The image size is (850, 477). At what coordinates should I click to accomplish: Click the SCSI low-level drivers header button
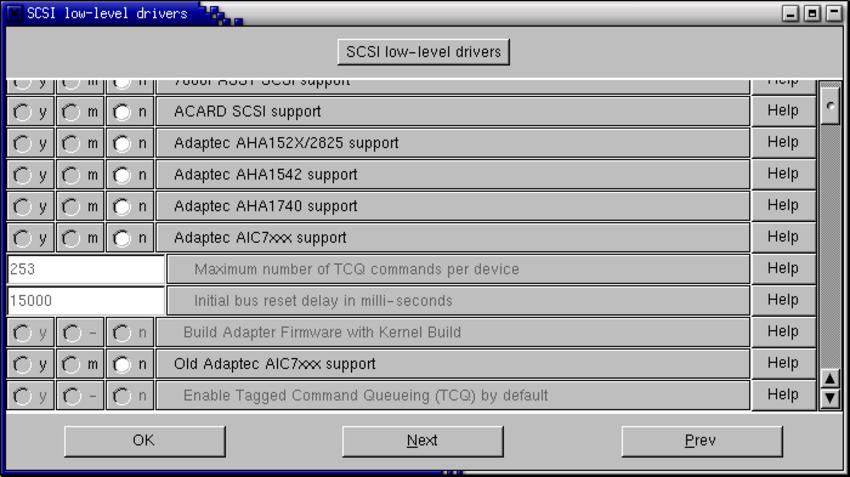pyautogui.click(x=423, y=52)
